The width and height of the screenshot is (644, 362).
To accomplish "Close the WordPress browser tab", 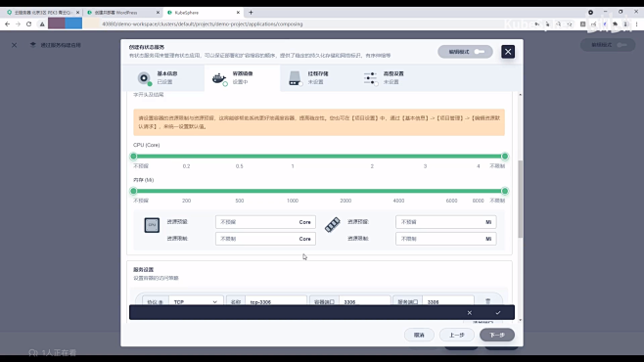I will [159, 13].
